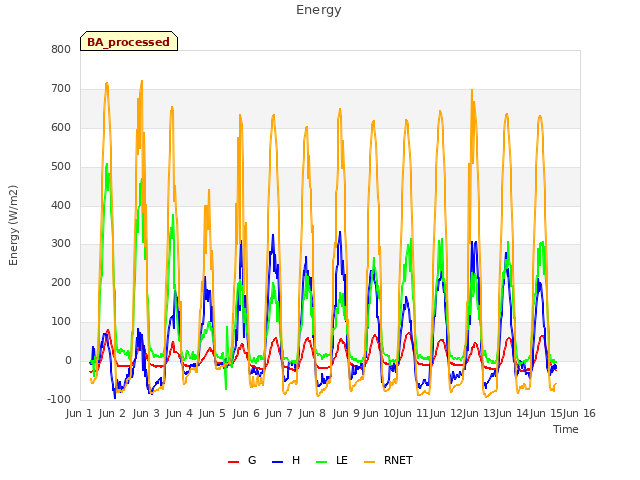Click the green LE legend marker
The height and width of the screenshot is (480, 640).
pos(322,462)
